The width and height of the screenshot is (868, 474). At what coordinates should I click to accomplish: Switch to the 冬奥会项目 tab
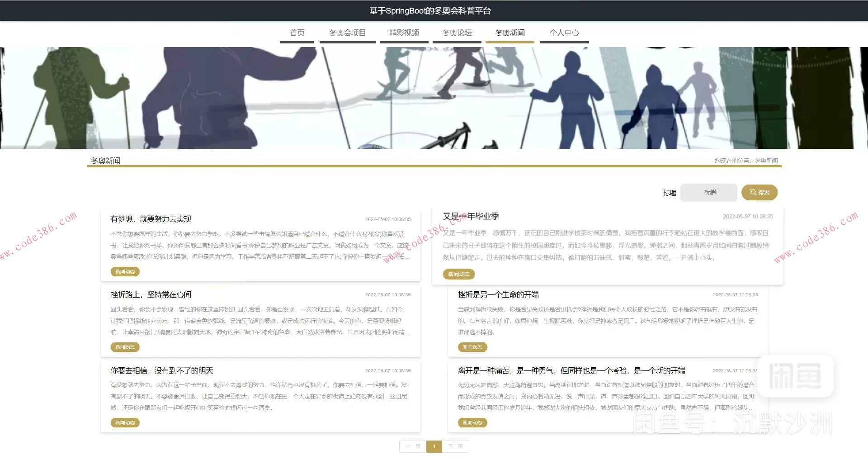pyautogui.click(x=348, y=32)
